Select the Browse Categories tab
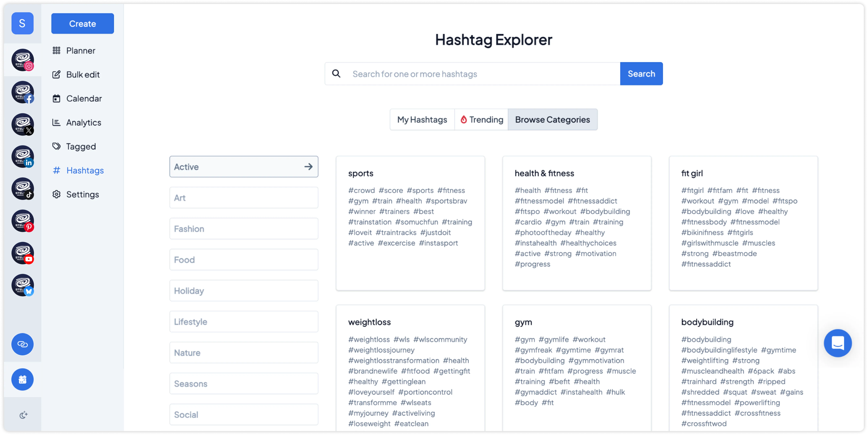Image resolution: width=868 pixels, height=435 pixels. tap(552, 119)
